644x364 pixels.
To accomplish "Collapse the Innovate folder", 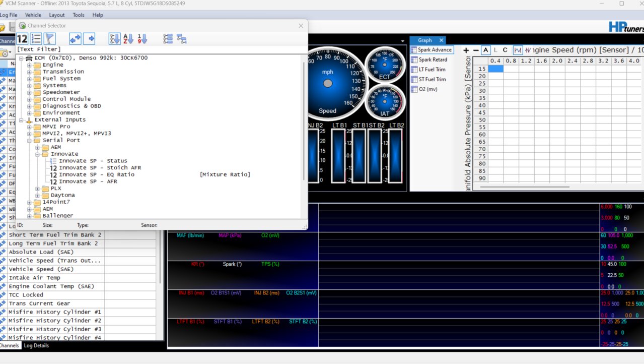I will click(38, 154).
